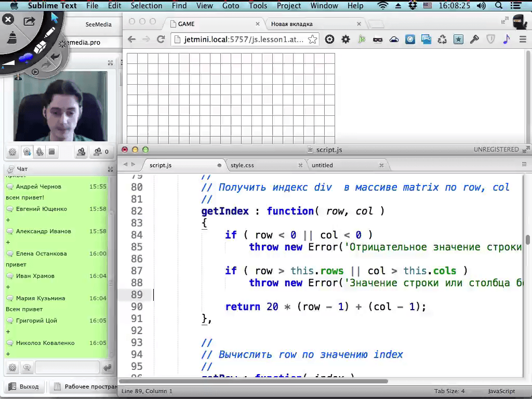The width and height of the screenshot is (532, 399).
Task: Select the eraser tool in radial palette
Action: [x=39, y=47]
